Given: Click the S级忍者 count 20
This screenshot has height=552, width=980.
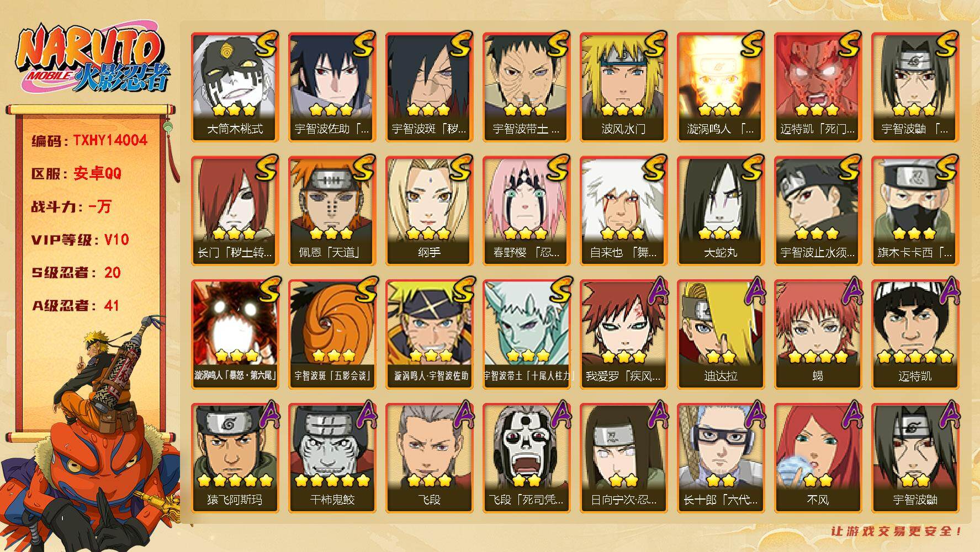Looking at the screenshot, I should click(113, 273).
